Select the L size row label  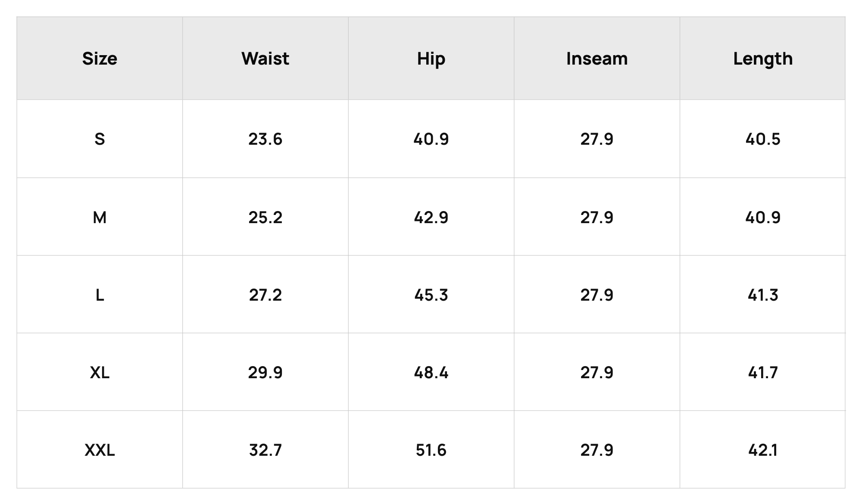100,295
